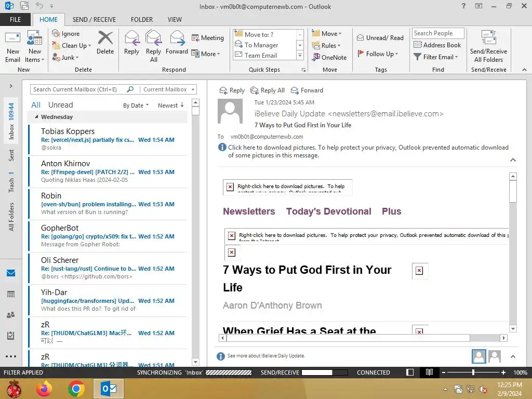Open Today's Devotional link

tap(328, 211)
